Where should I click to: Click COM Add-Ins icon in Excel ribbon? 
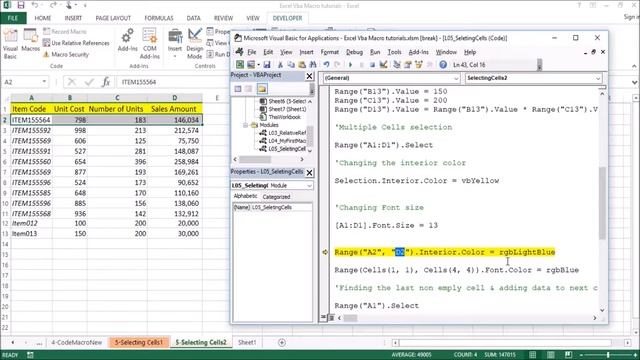[x=149, y=44]
